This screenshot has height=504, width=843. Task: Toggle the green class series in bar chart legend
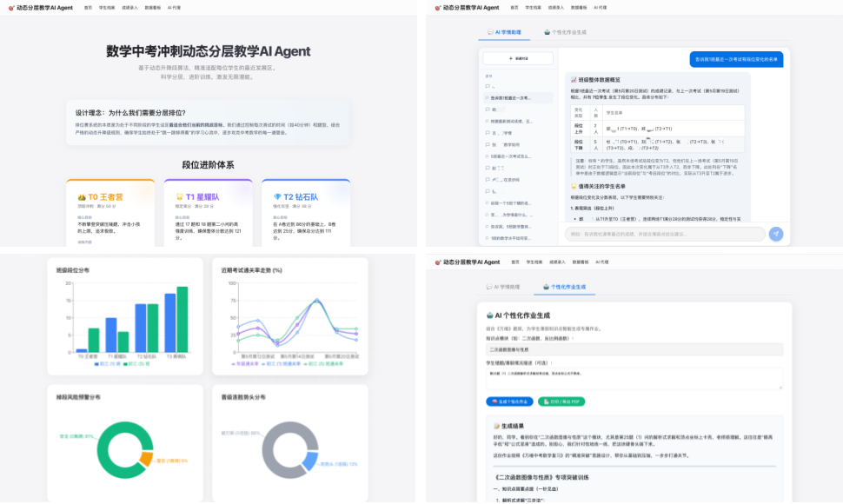click(136, 364)
